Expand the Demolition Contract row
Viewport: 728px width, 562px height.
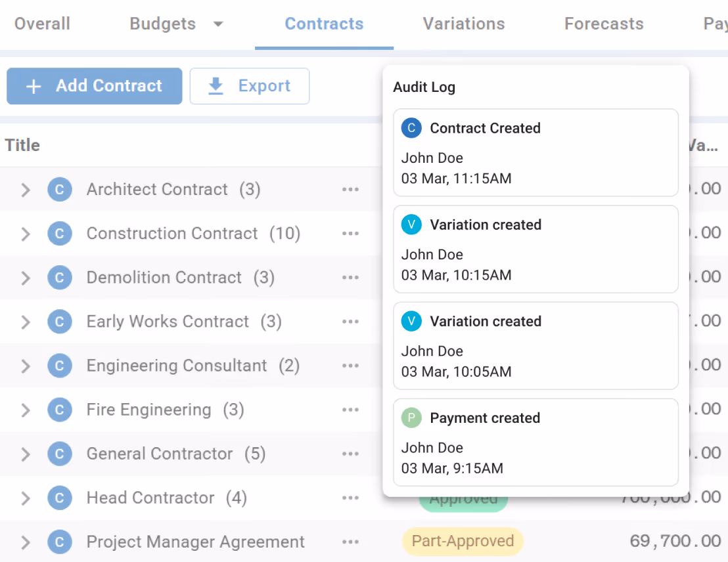coord(26,278)
